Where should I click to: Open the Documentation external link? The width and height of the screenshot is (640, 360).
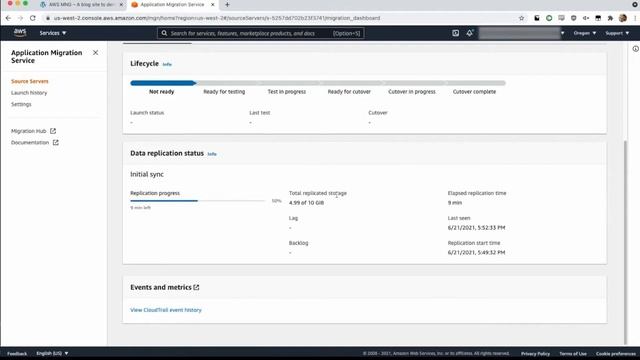click(35, 142)
